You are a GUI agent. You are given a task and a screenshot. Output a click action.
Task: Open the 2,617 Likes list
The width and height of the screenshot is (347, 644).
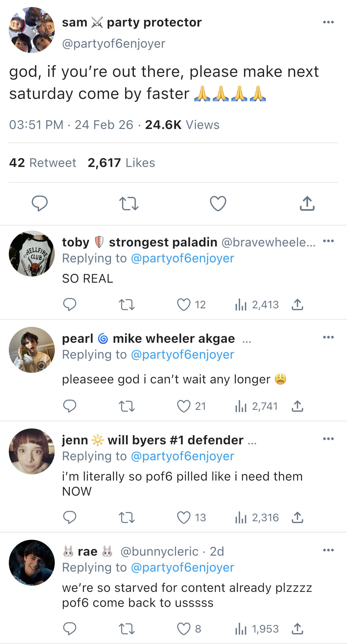pos(121,163)
